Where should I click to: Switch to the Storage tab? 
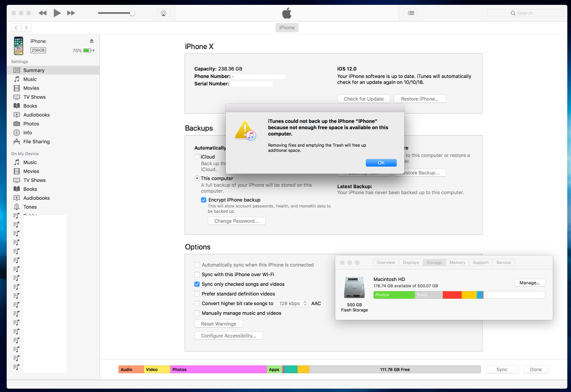tap(434, 263)
